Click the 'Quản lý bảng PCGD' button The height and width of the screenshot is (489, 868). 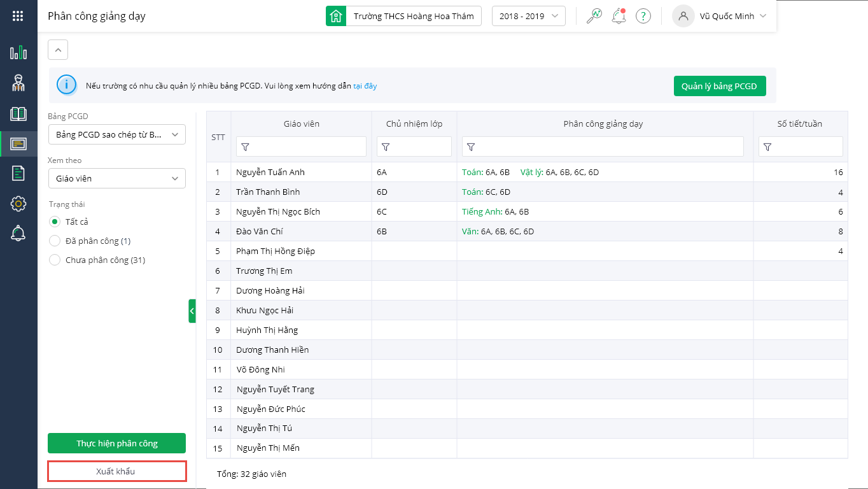[x=719, y=86]
